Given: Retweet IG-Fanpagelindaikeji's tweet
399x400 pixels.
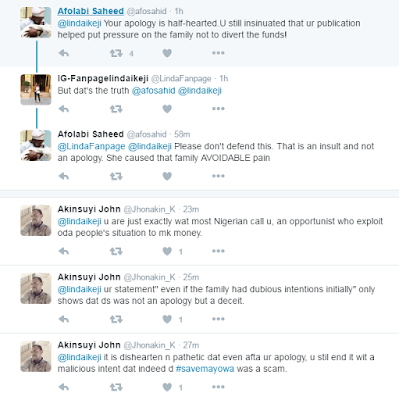Looking at the screenshot, I should pyautogui.click(x=116, y=109).
